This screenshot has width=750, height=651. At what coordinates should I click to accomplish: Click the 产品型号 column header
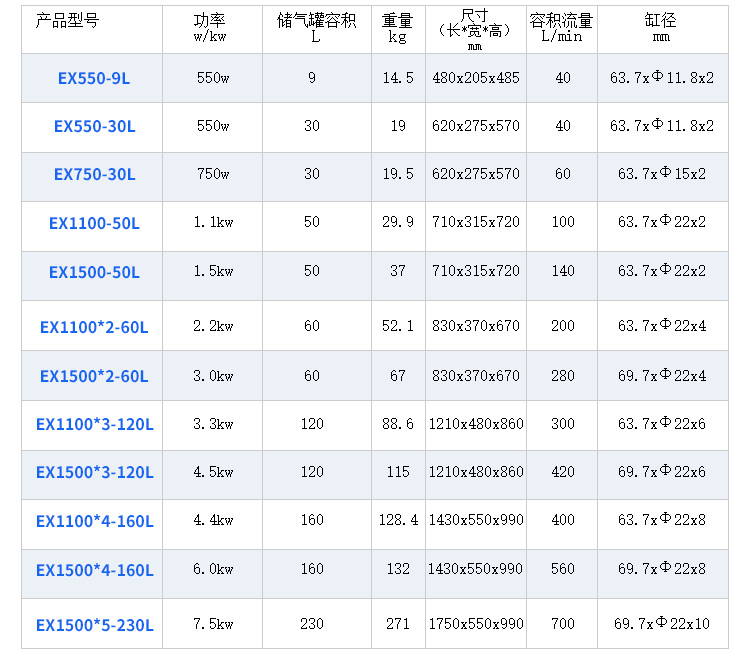(x=67, y=21)
